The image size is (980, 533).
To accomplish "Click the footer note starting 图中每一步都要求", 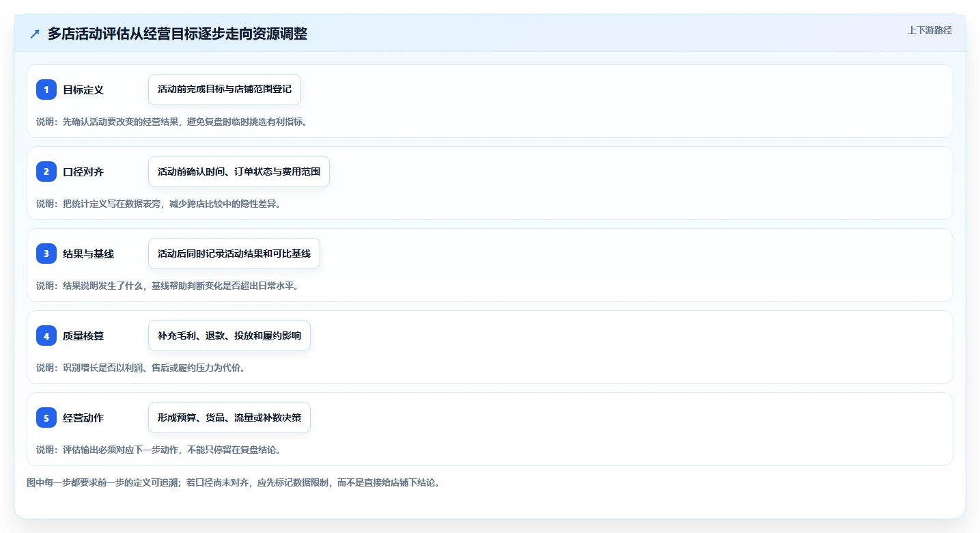I will 233,482.
